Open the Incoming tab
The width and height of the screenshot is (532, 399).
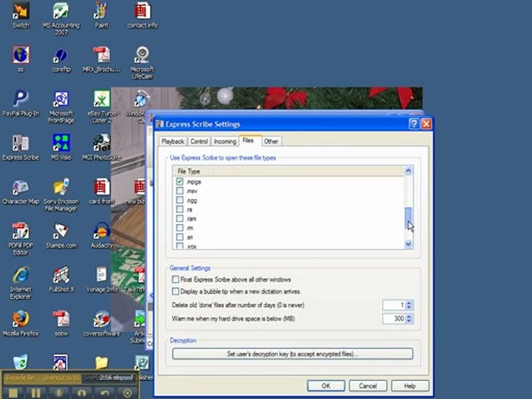225,141
